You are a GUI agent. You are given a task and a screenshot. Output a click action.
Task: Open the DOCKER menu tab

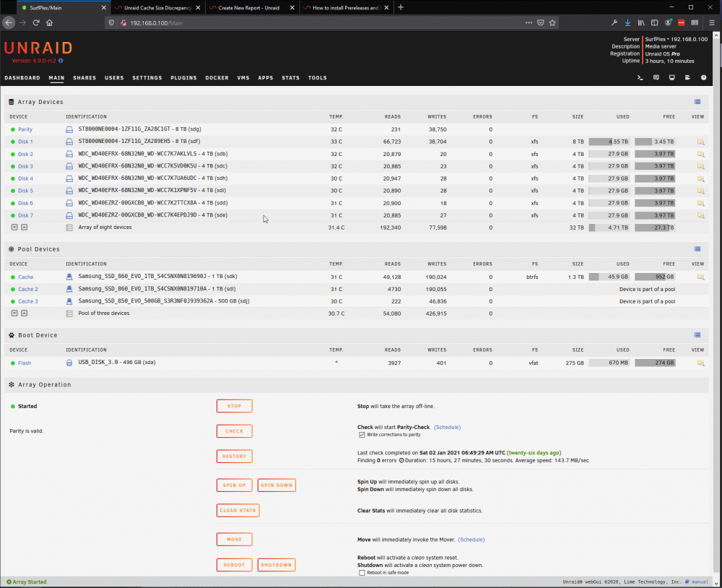(217, 78)
